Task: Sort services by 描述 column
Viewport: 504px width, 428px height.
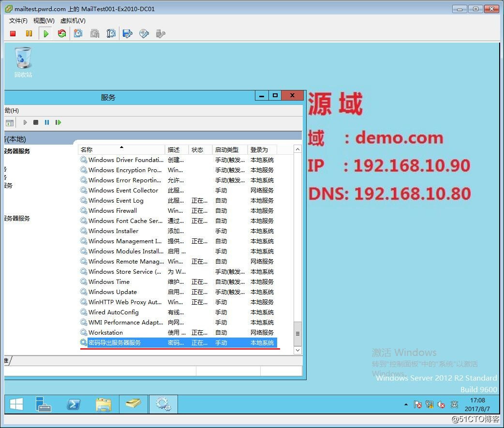Action: pyautogui.click(x=177, y=150)
